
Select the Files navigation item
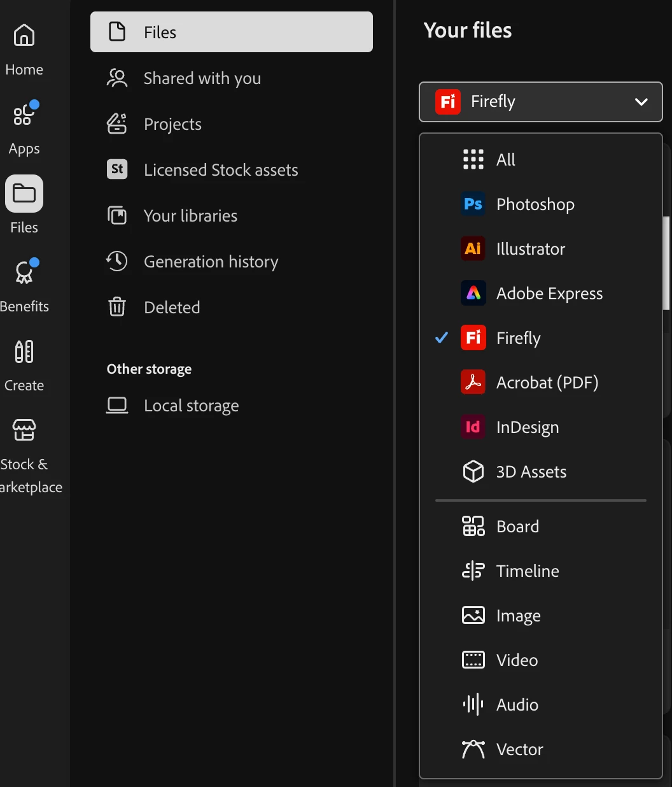coord(232,32)
